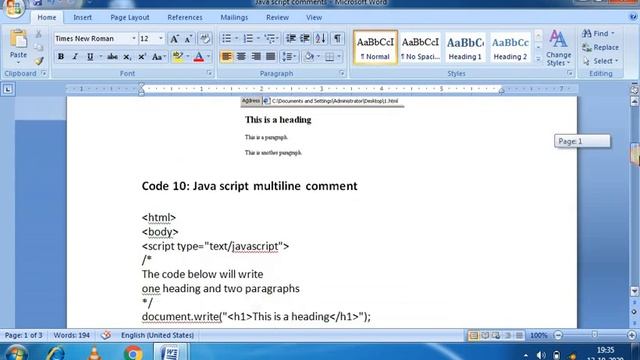The image size is (640, 360).
Task: Click the Replace button
Action: click(x=600, y=47)
